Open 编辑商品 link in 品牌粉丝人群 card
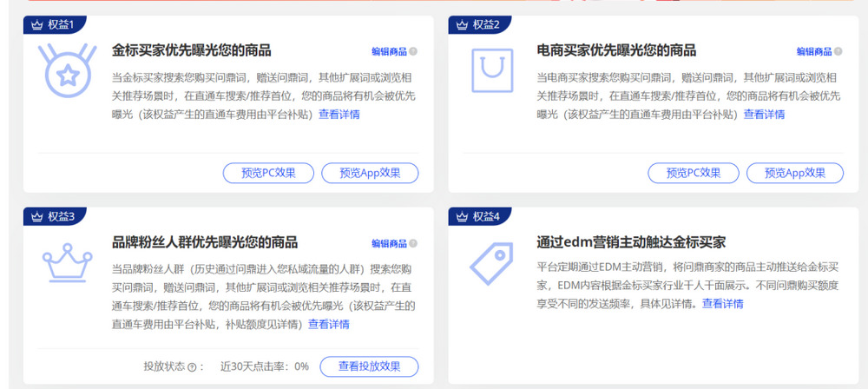Image resolution: width=868 pixels, height=389 pixels. point(389,243)
